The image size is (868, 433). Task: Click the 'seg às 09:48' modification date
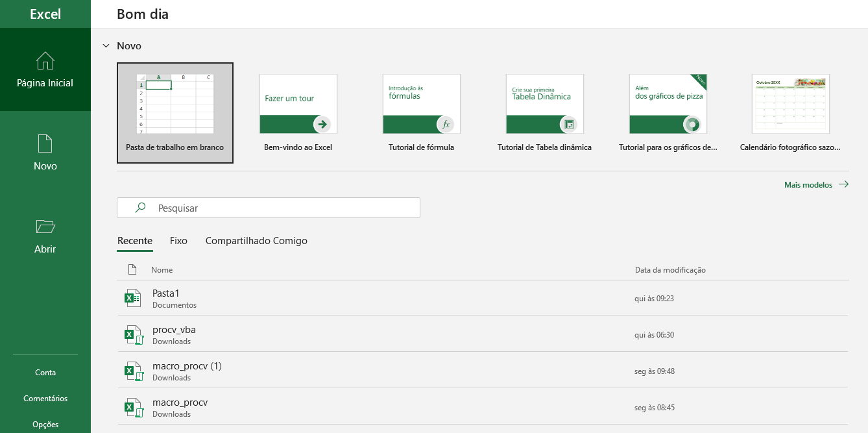(655, 371)
